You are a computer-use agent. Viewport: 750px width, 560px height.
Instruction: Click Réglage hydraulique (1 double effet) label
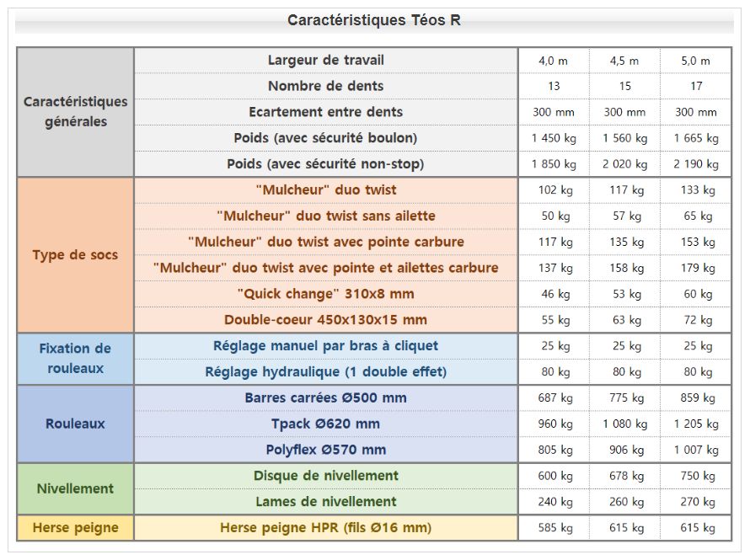[x=326, y=371]
